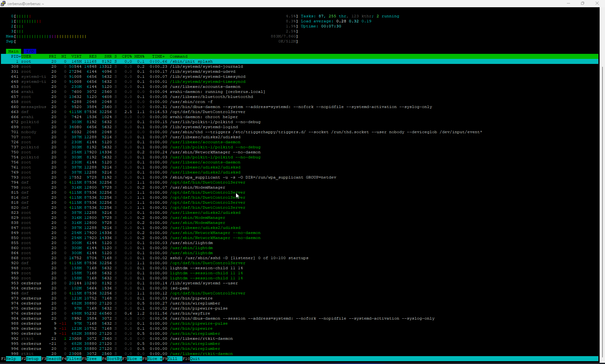Click F8 Nice + to lower priority

(x=152, y=359)
